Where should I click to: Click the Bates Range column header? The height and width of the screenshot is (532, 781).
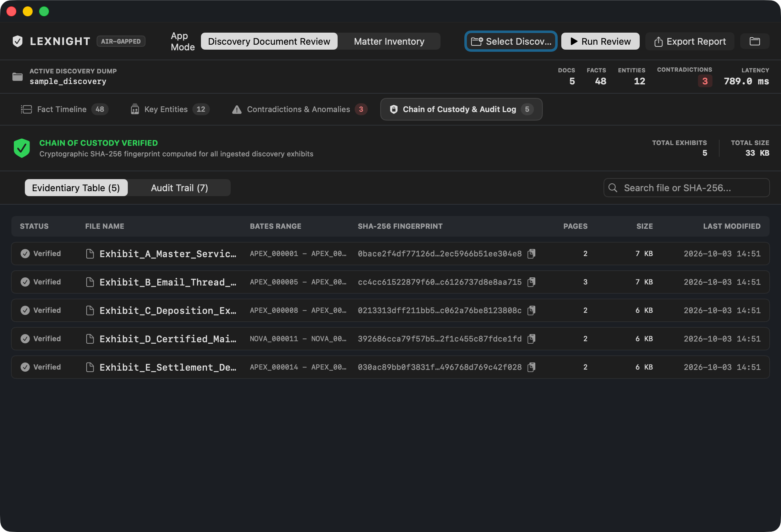[275, 226]
